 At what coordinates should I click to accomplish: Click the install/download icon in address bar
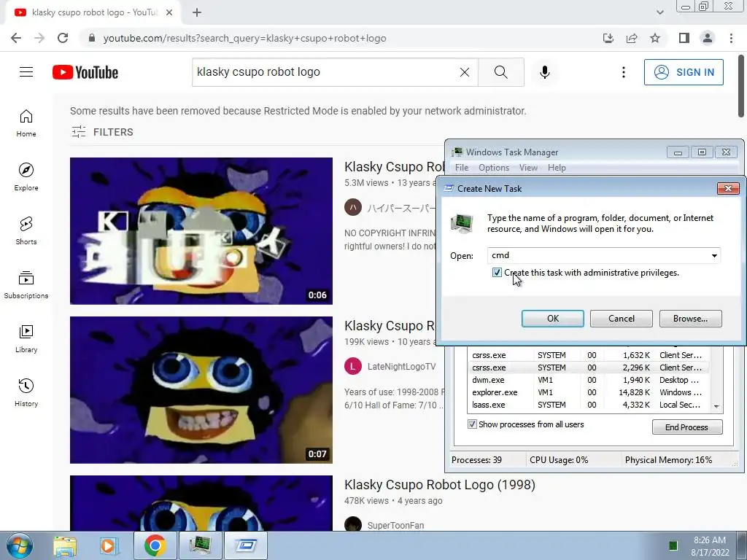(608, 38)
